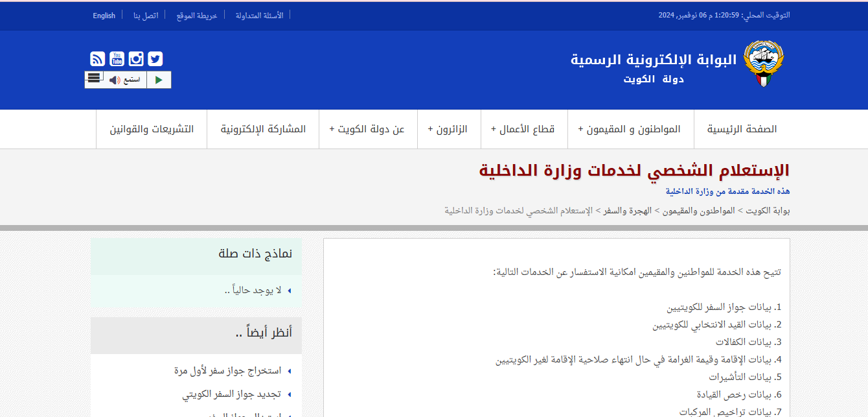Click the speaker listen (استمع) button
868x417 pixels.
[x=124, y=80]
